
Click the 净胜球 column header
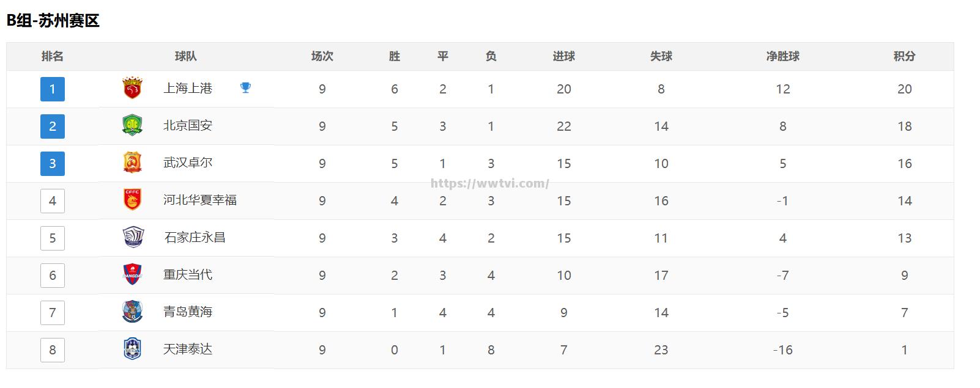pos(782,56)
